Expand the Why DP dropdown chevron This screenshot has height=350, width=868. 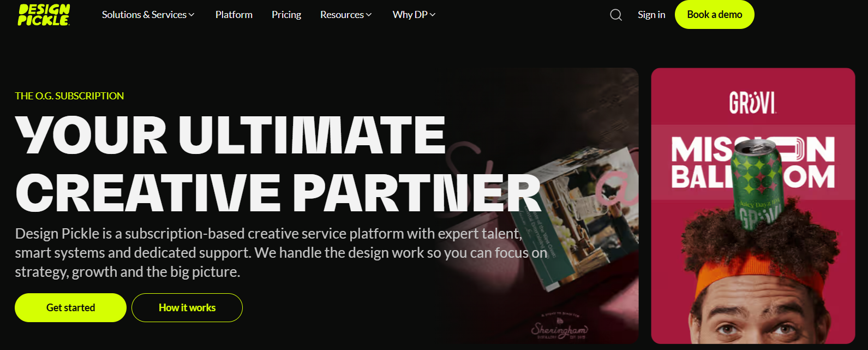[x=433, y=15]
